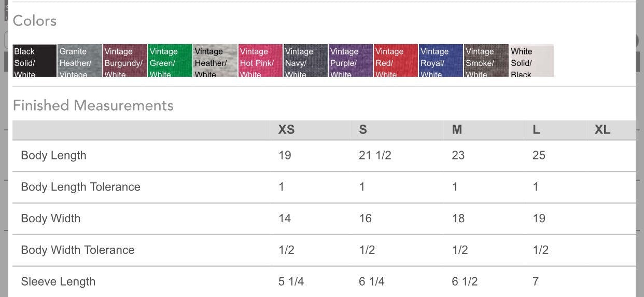Screen dimensions: 644x297
Task: Pick the Vintage Red/White swatch
Action: click(x=396, y=60)
